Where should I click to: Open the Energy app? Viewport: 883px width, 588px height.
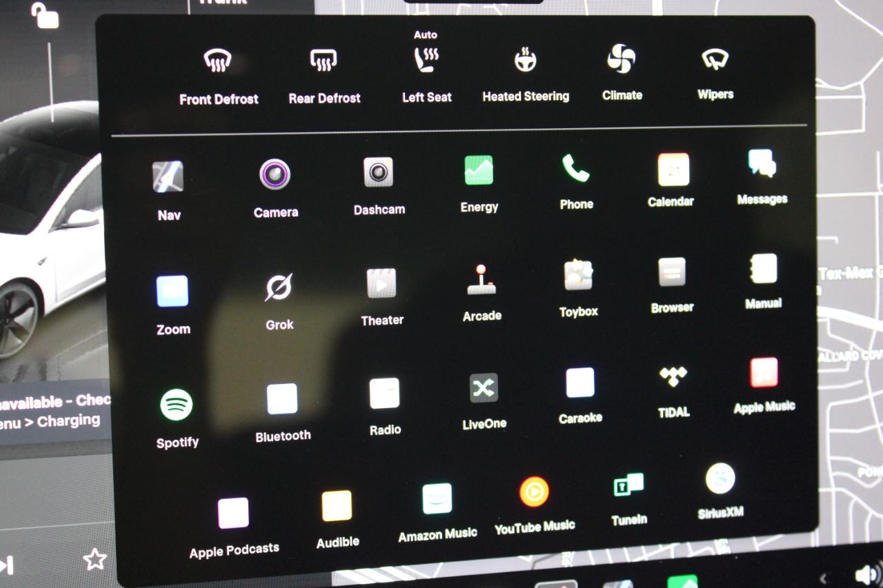479,170
